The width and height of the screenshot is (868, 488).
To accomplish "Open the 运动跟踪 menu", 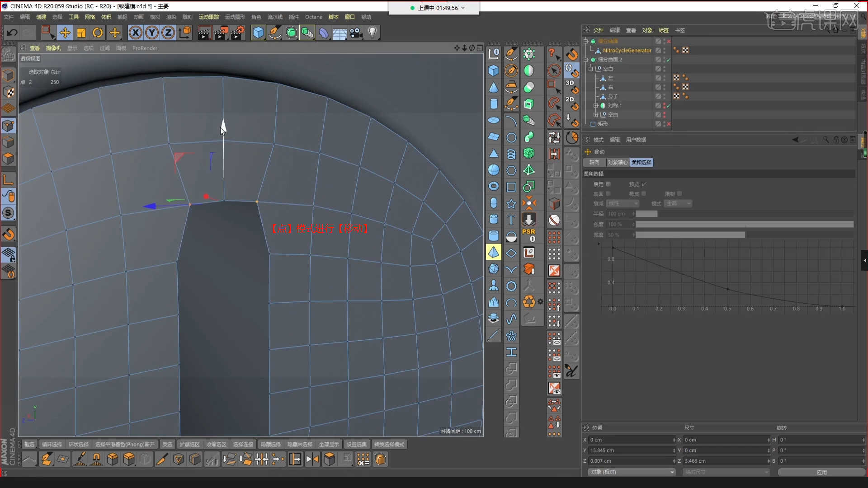I will (x=208, y=17).
